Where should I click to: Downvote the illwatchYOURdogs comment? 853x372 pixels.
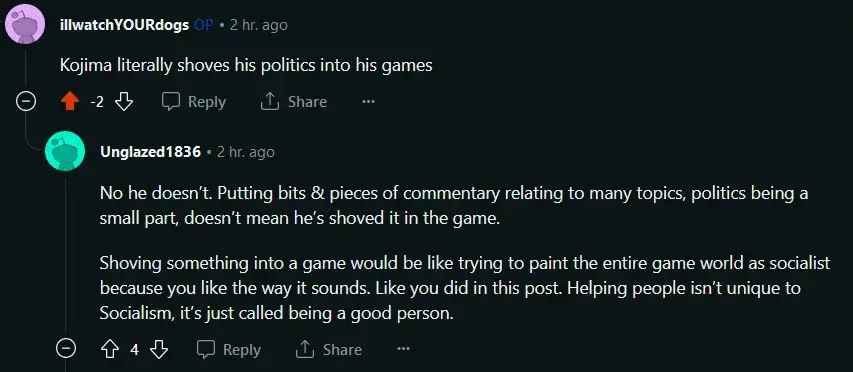click(125, 102)
